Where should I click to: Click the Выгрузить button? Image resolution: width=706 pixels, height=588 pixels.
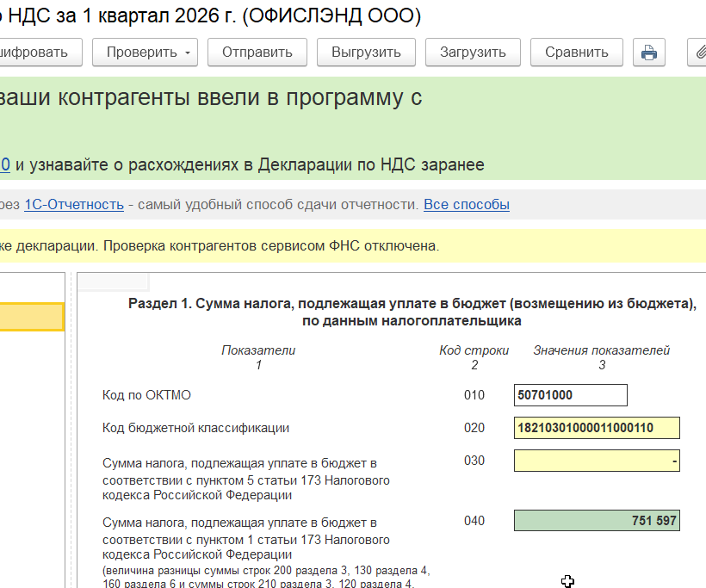(x=366, y=53)
